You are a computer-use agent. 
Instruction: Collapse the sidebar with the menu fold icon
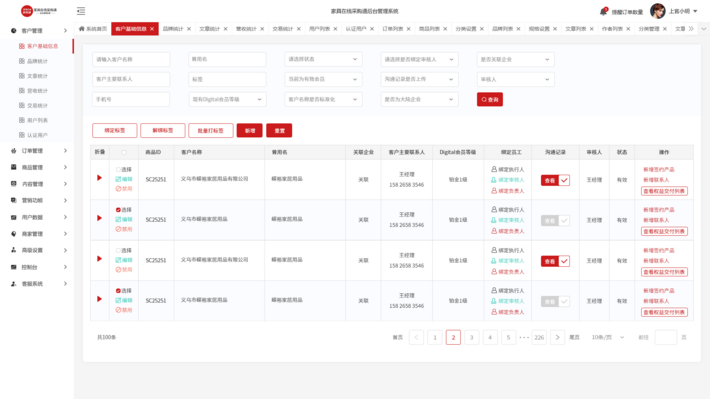coord(81,11)
